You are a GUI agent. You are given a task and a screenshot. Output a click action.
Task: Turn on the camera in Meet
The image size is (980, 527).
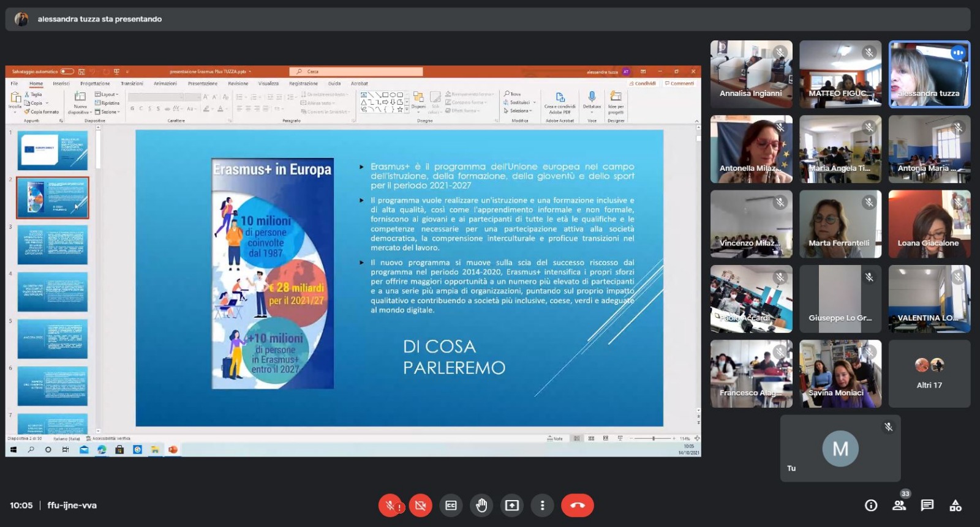(420, 506)
